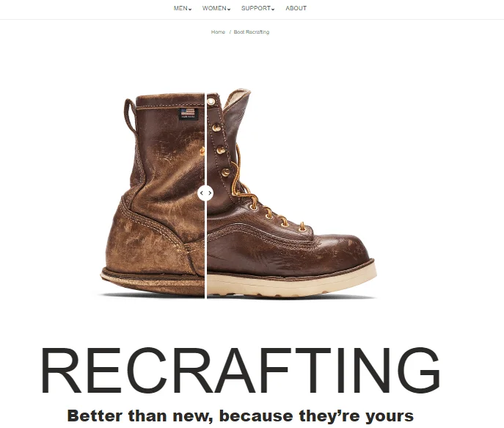
Task: Click the Boot Recrafting breadcrumb
Action: [x=252, y=32]
